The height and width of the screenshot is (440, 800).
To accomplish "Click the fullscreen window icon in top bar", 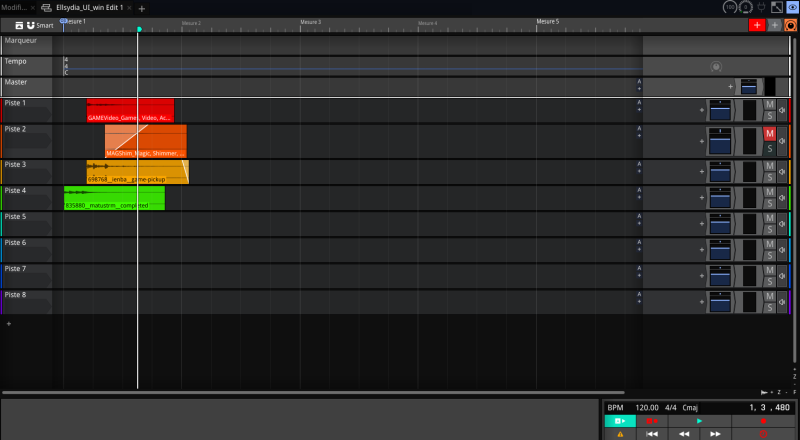I will pyautogui.click(x=777, y=7).
